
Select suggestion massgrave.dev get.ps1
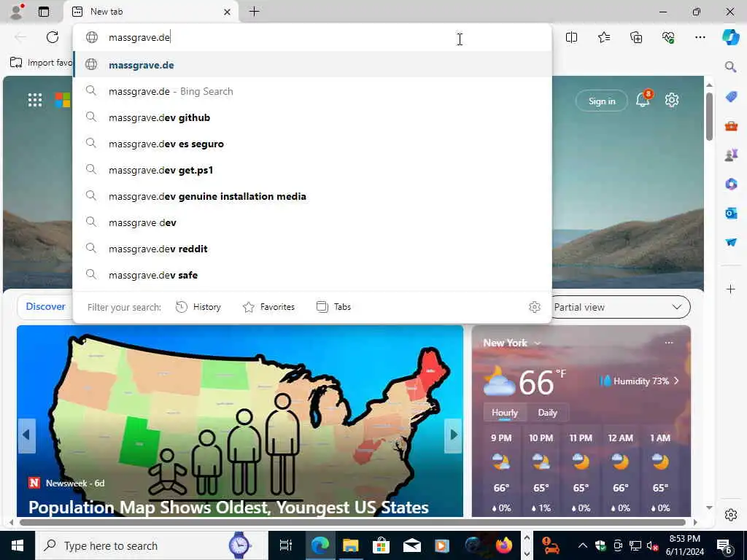[x=312, y=169]
